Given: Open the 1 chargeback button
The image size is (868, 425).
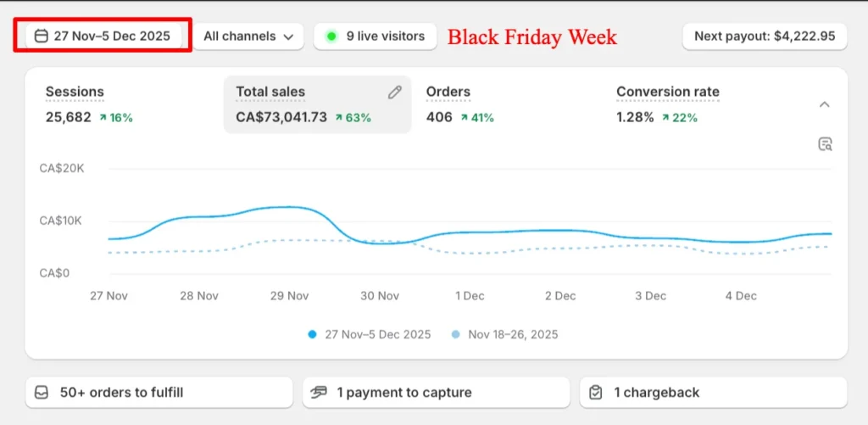Looking at the screenshot, I should point(713,393).
